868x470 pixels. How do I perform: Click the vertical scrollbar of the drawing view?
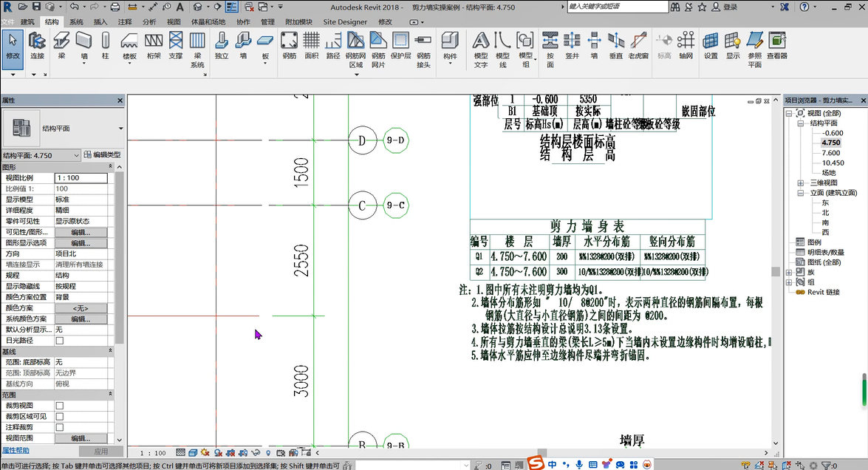pos(776,271)
